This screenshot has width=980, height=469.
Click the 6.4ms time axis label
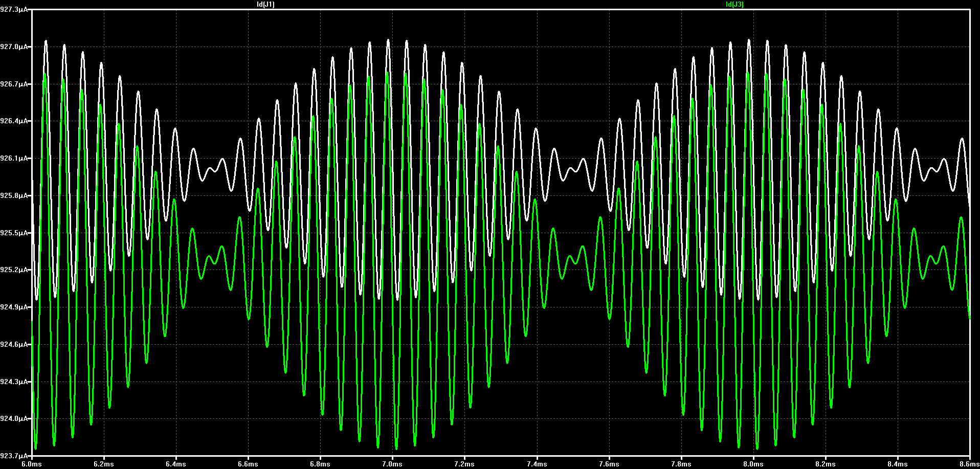176,464
